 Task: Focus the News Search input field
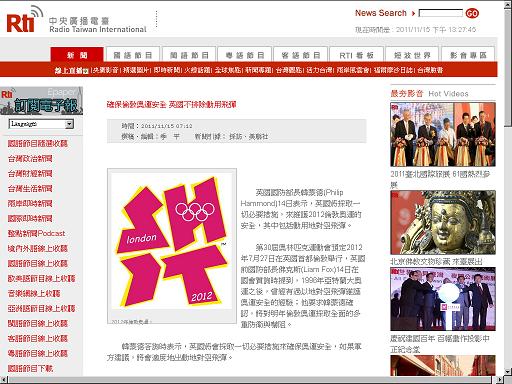coord(441,13)
